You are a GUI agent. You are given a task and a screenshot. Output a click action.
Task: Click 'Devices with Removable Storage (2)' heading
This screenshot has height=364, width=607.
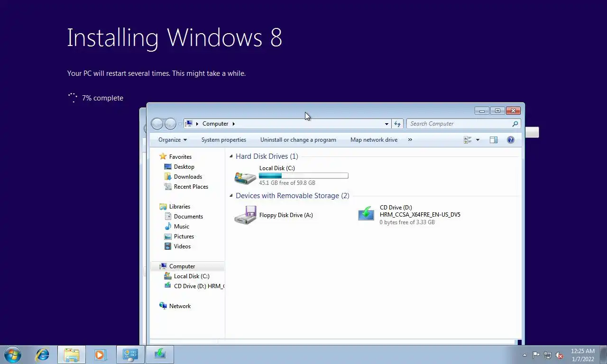click(x=293, y=196)
